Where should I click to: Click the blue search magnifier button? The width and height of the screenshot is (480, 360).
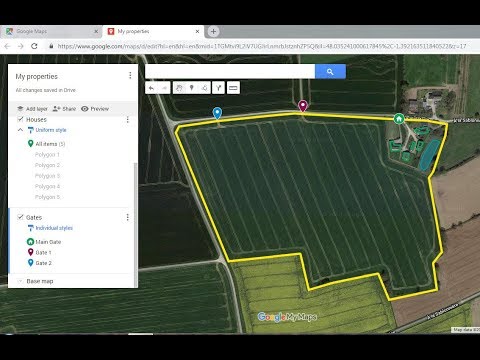pyautogui.click(x=330, y=71)
